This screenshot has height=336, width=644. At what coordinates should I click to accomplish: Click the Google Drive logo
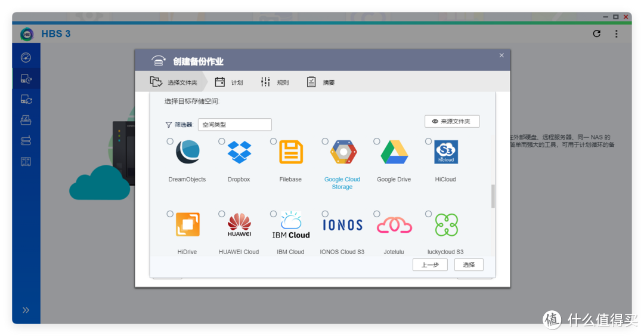tap(394, 152)
